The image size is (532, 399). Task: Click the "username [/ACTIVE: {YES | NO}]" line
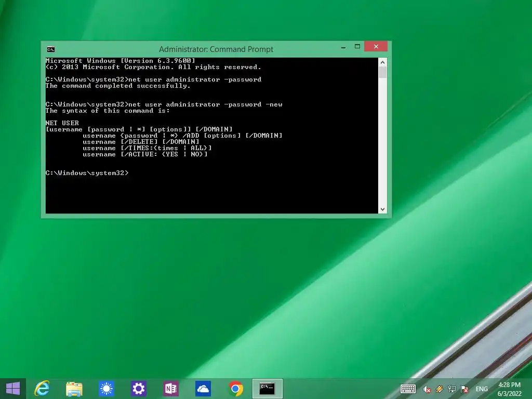[x=145, y=154]
